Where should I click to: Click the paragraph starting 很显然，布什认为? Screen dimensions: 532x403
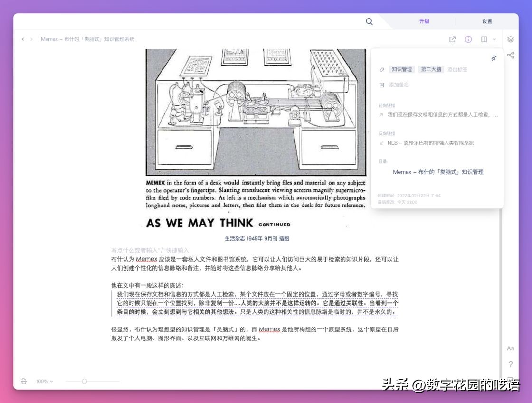(255, 334)
